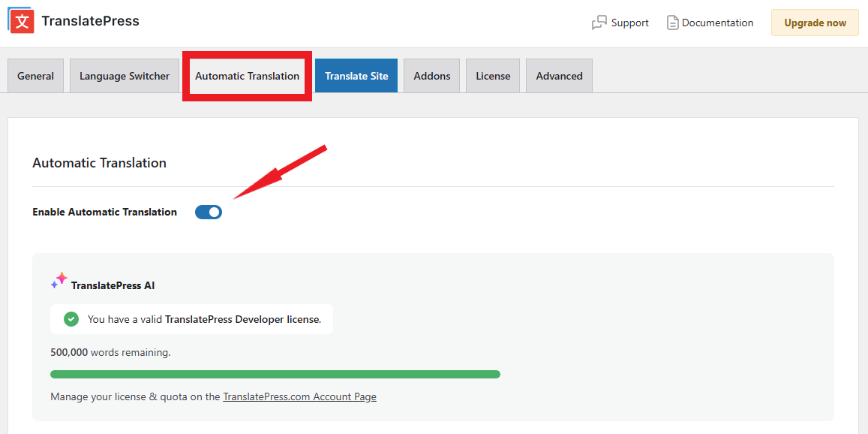Image resolution: width=868 pixels, height=434 pixels.
Task: Select the TranslatePress header text
Action: pyautogui.click(x=90, y=20)
